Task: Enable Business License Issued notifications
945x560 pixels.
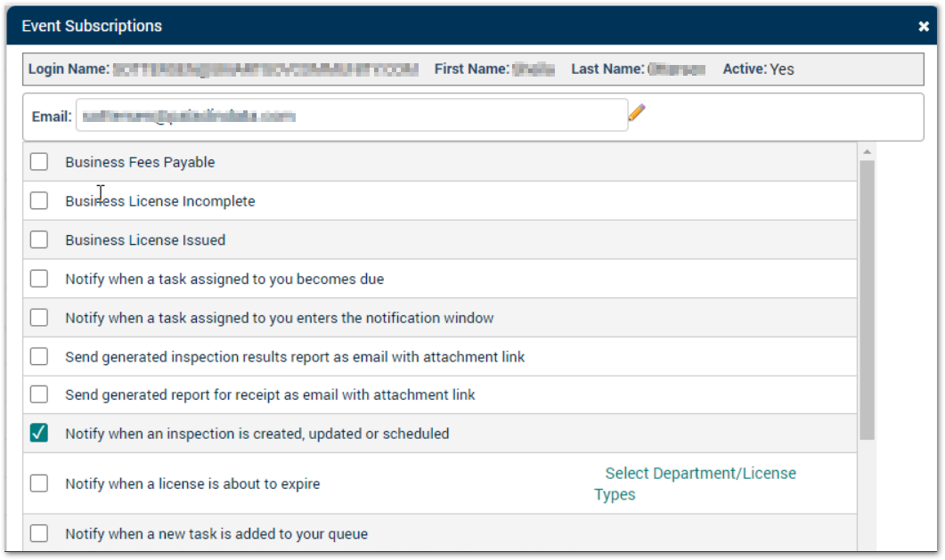Action: point(38,239)
